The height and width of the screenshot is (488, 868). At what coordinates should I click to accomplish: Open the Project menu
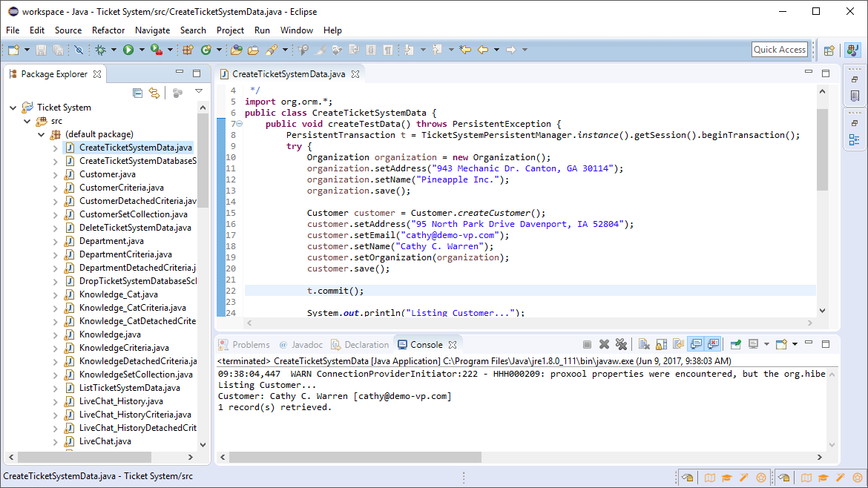230,30
